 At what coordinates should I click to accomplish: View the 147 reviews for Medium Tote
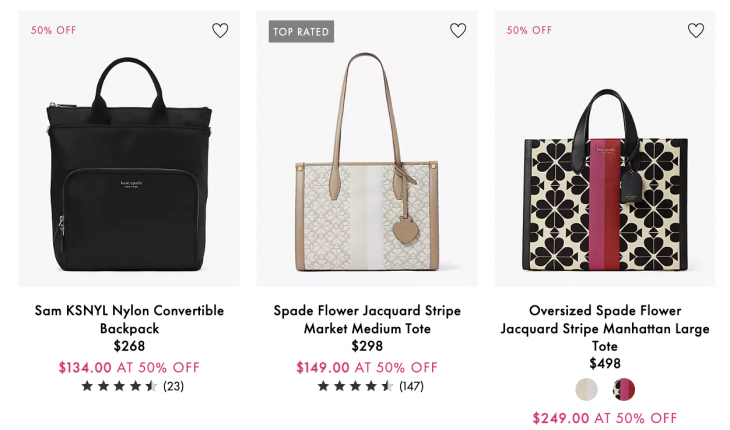point(411,386)
